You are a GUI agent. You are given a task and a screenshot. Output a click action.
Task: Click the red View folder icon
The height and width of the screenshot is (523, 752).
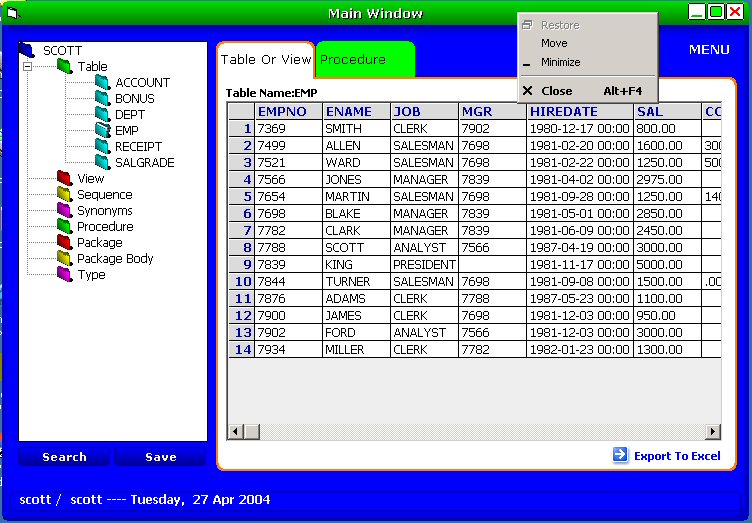(64, 178)
